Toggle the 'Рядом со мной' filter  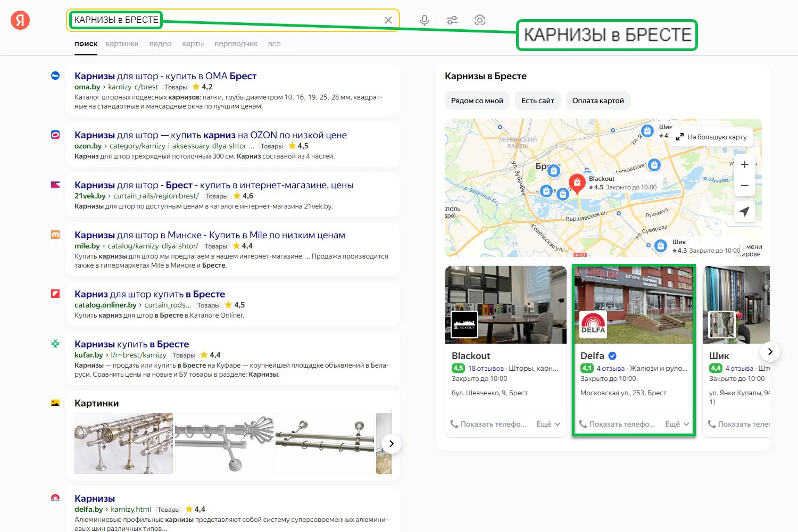tap(477, 101)
